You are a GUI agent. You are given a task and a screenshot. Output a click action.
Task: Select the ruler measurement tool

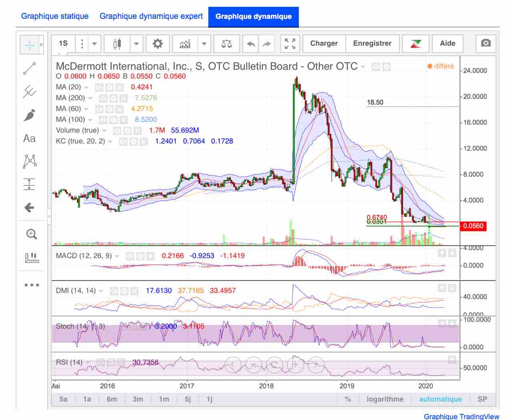click(31, 257)
